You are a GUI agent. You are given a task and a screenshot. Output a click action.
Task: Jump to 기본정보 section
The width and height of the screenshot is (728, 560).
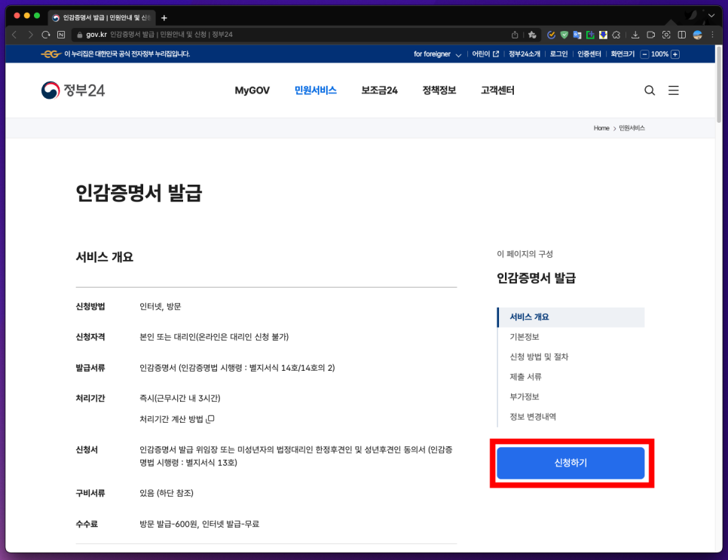point(525,337)
